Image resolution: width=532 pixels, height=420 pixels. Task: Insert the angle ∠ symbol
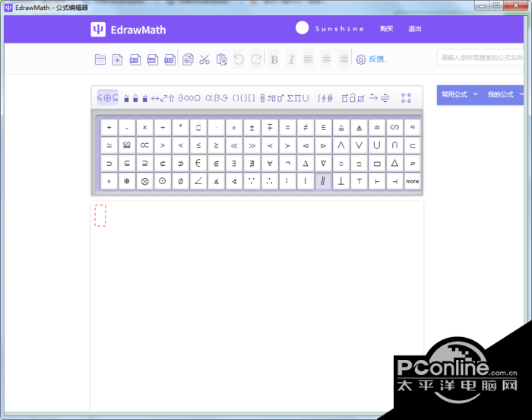[x=198, y=181]
